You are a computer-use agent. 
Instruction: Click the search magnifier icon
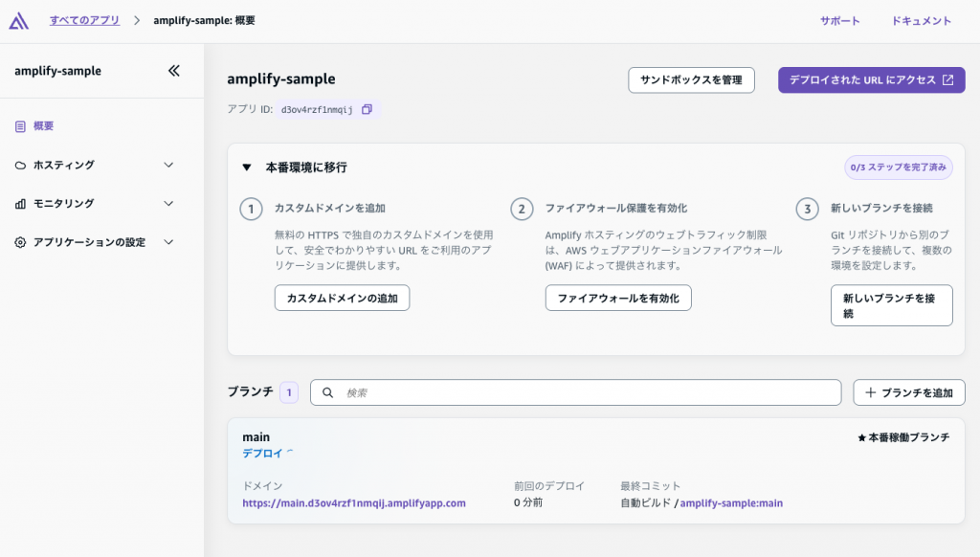[x=326, y=392]
